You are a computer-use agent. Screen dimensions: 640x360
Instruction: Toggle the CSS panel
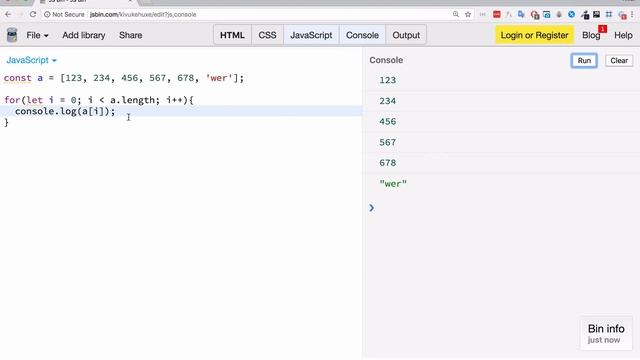[x=267, y=35]
